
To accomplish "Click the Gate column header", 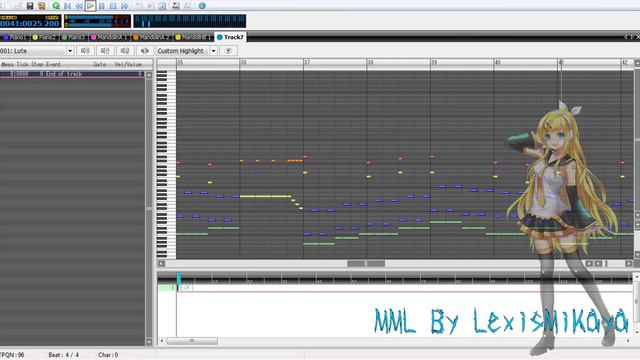I will point(100,64).
